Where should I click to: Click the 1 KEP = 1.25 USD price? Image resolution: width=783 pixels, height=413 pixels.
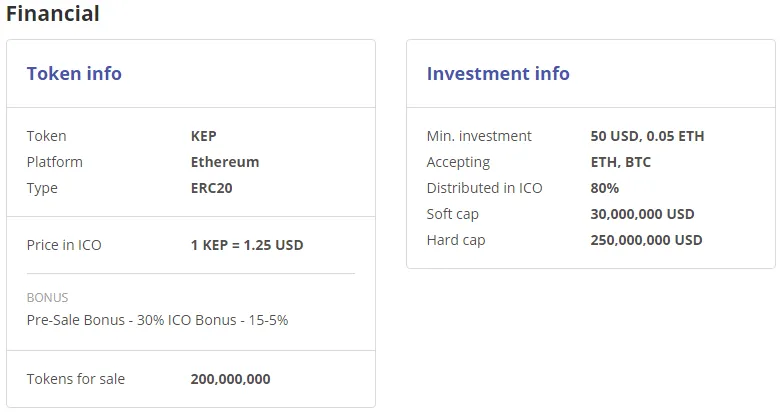247,245
